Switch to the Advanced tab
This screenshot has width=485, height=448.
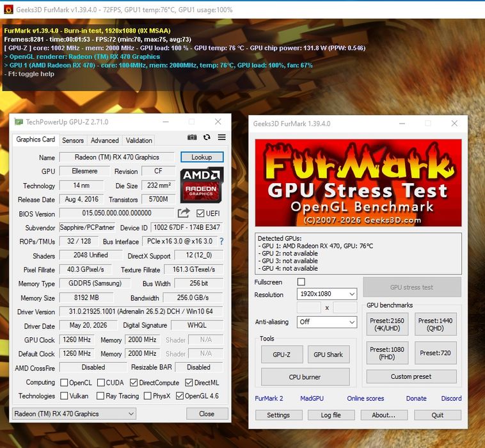click(x=104, y=140)
